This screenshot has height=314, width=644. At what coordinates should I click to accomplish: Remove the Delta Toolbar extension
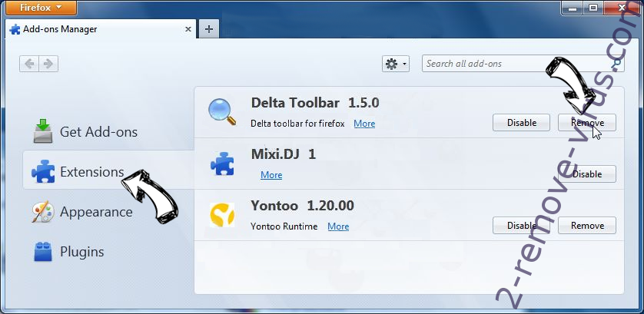tap(587, 123)
